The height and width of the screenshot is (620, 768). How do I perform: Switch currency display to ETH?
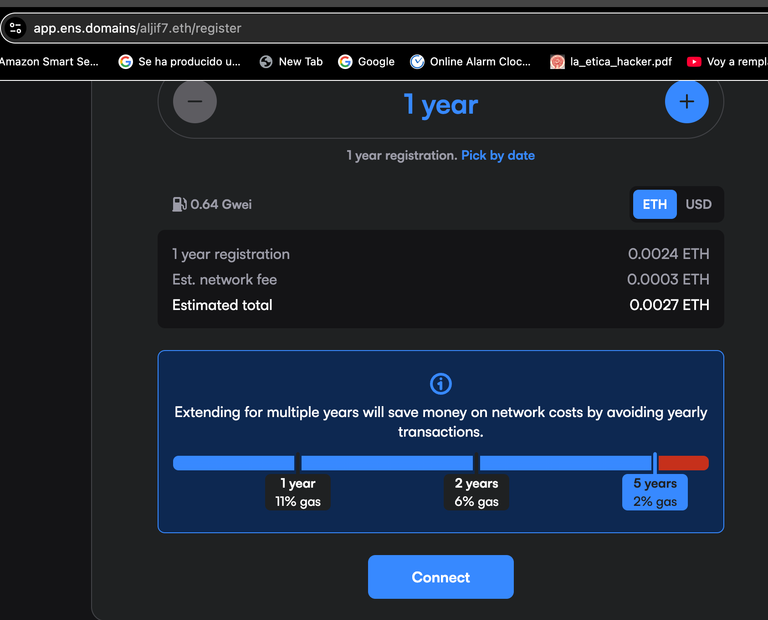[x=655, y=204]
